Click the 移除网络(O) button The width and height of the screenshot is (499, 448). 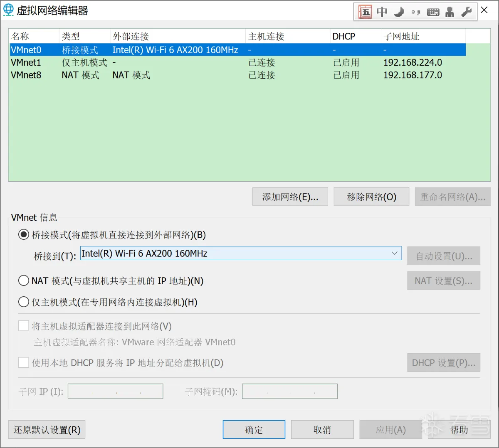[x=371, y=197]
